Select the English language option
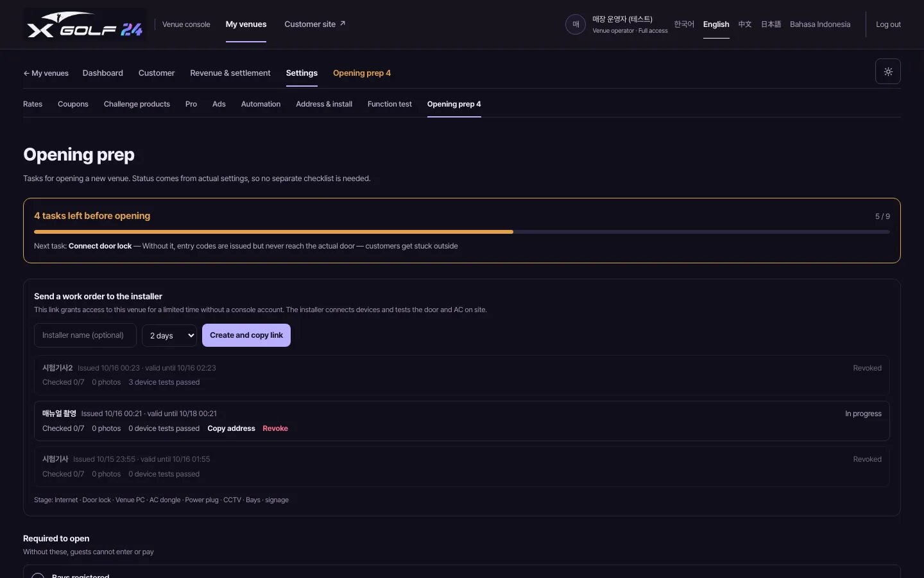The height and width of the screenshot is (578, 924). [716, 24]
